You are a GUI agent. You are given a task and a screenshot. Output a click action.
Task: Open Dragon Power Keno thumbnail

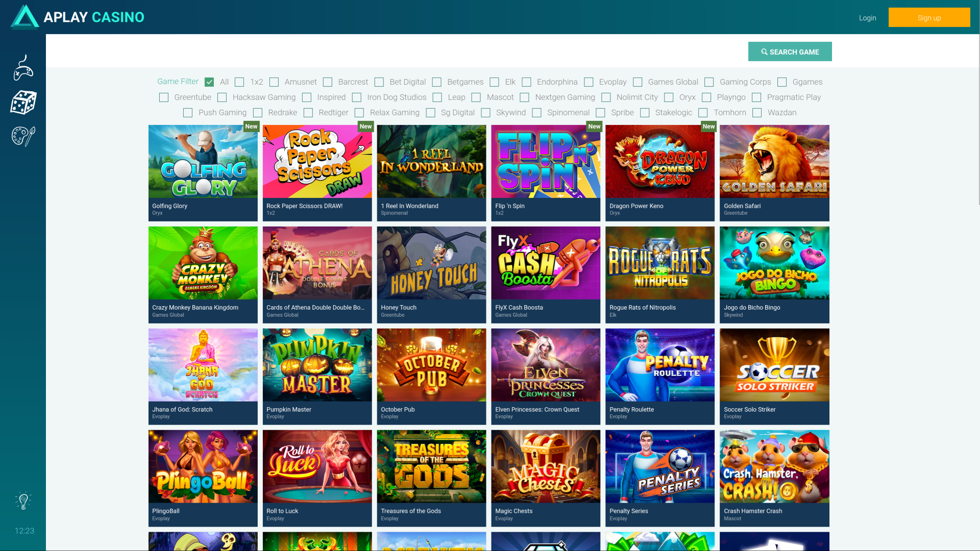(660, 161)
